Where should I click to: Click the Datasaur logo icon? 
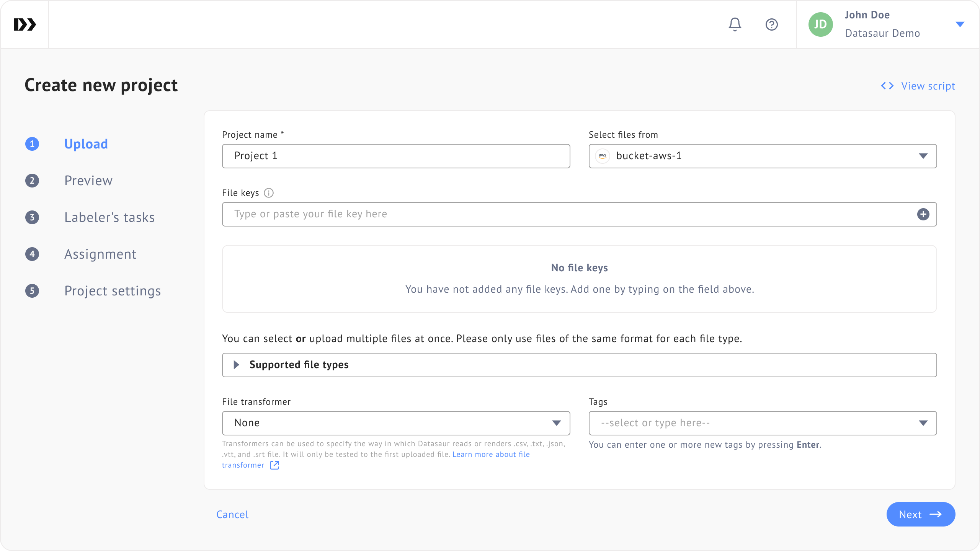click(24, 24)
